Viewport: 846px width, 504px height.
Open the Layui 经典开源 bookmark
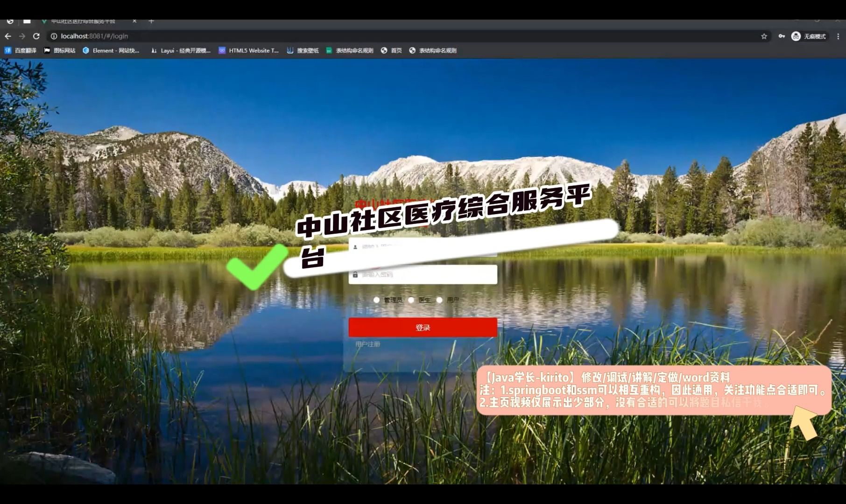tap(182, 50)
